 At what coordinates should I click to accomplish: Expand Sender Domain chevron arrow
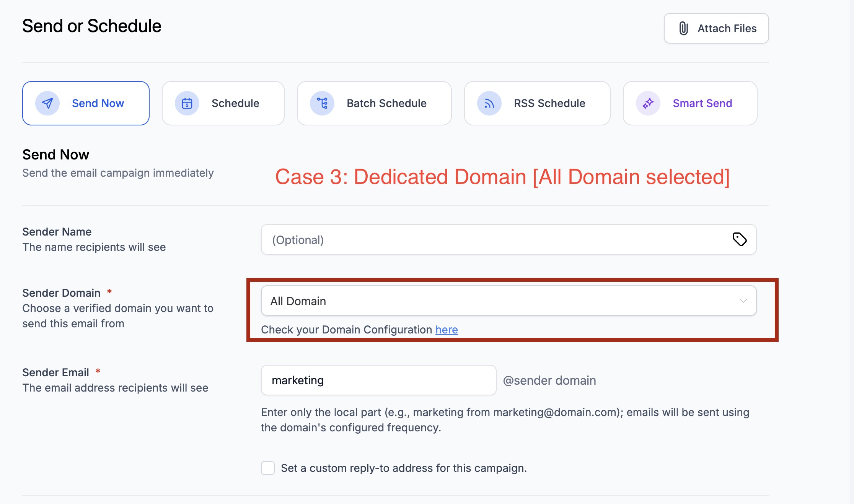743,301
